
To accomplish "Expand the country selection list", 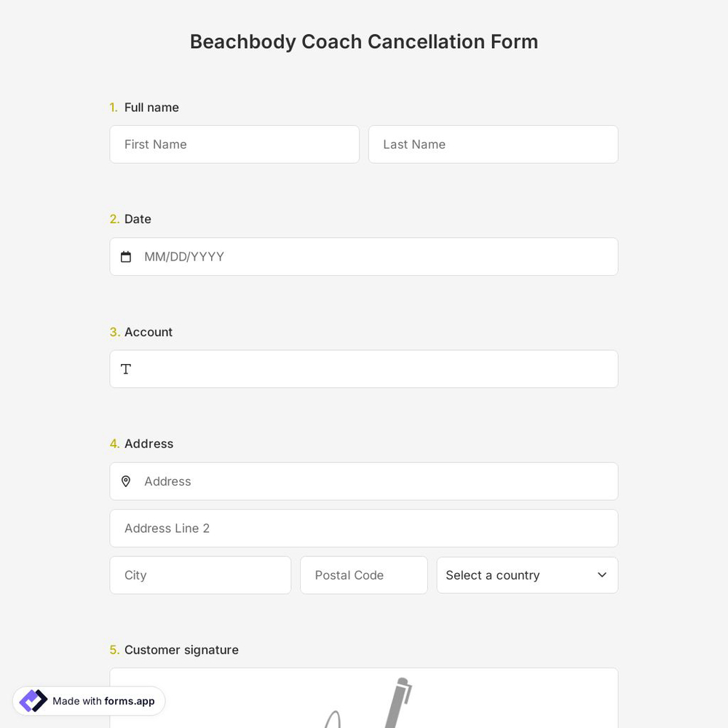I will pos(527,575).
